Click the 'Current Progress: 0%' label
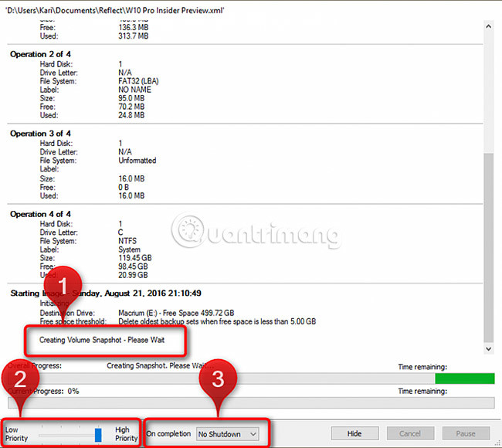Screen dimensions: 502x448 pos(43,391)
